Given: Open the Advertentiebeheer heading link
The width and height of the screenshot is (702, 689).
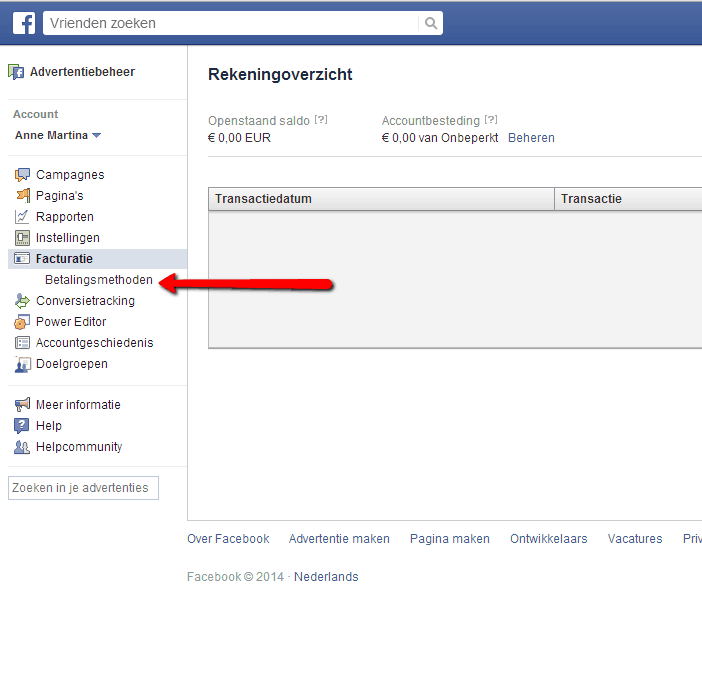Looking at the screenshot, I should click(82, 72).
